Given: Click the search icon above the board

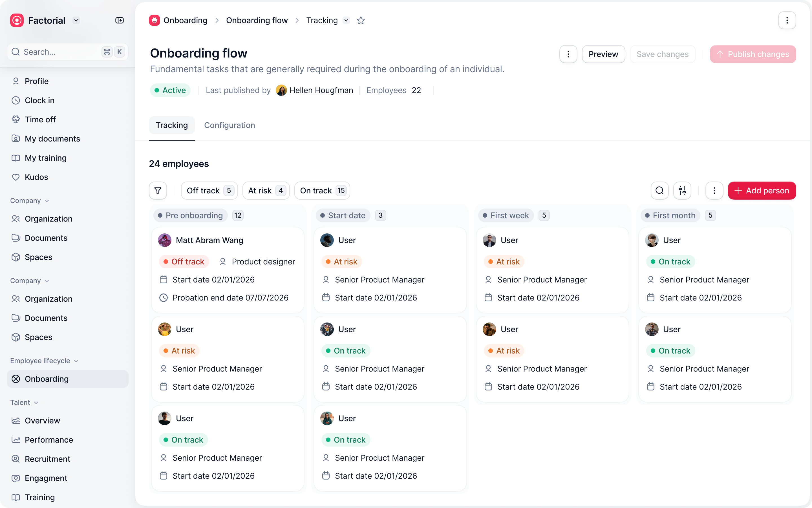Looking at the screenshot, I should [659, 191].
